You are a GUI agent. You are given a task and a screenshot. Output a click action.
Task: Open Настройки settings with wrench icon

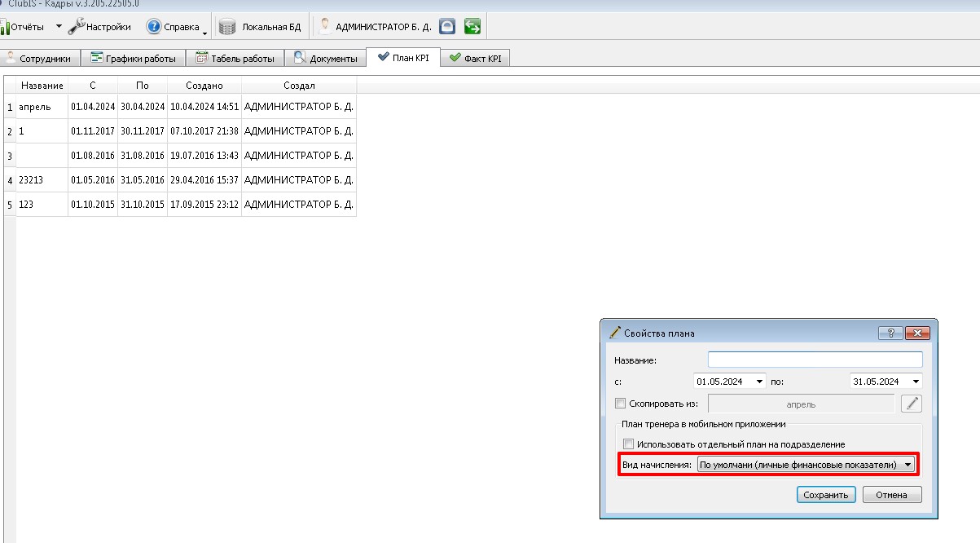point(99,27)
